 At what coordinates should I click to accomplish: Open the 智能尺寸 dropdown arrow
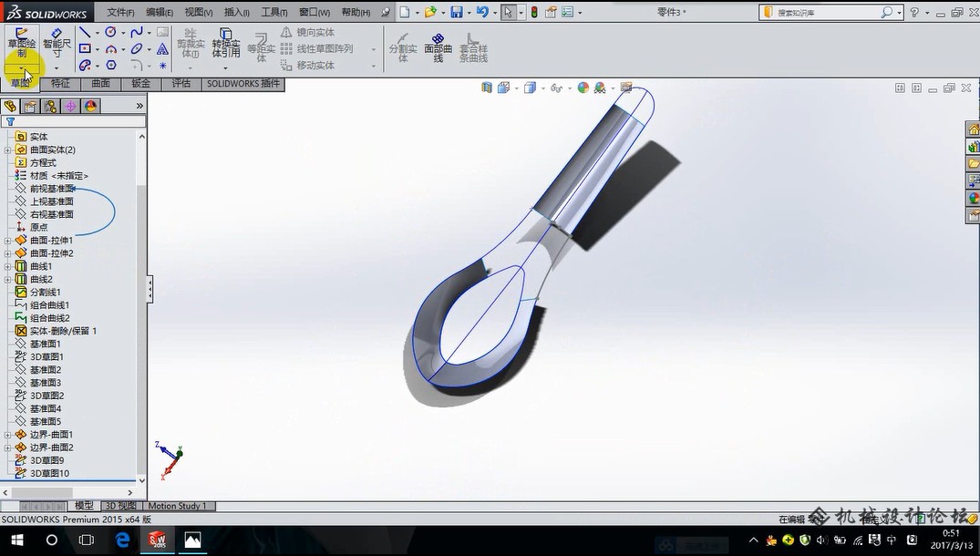point(57,67)
